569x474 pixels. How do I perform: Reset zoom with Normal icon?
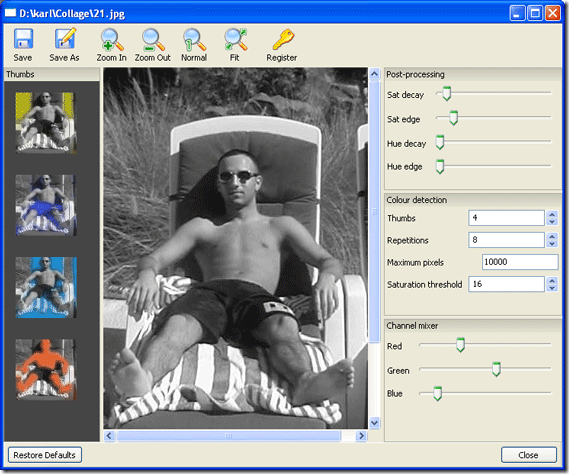(194, 39)
